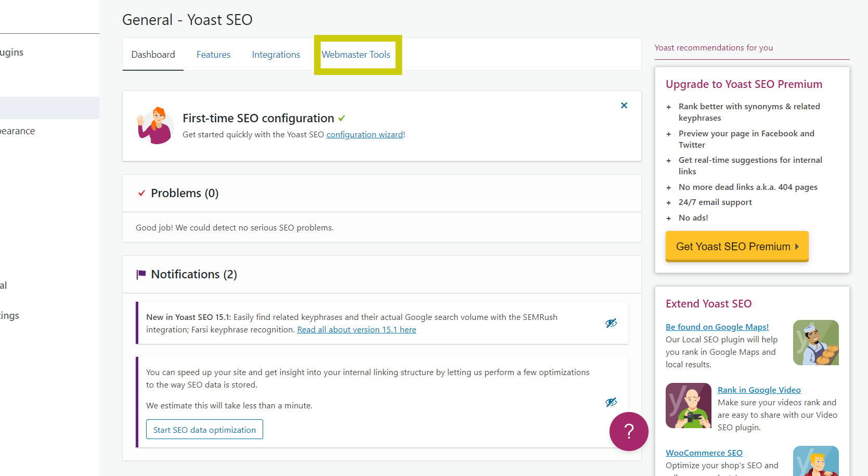868x476 pixels.
Task: Collapse the Problems (0) section header
Action: (382, 194)
